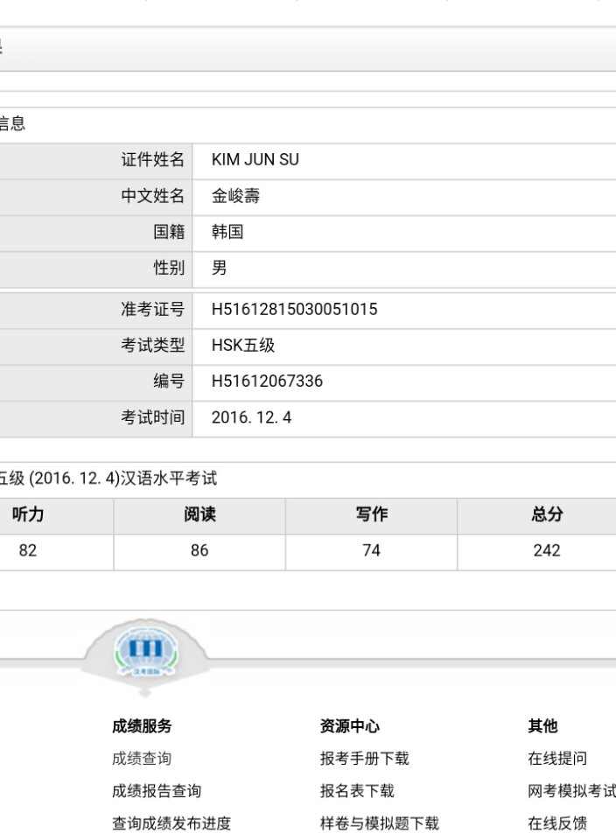Click the 其他 footer heading
Image resolution: width=616 pixels, height=840 pixels.
click(542, 726)
